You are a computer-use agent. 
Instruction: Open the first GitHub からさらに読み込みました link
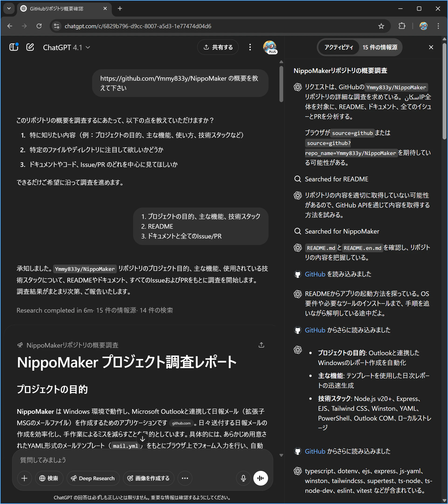coord(315,330)
